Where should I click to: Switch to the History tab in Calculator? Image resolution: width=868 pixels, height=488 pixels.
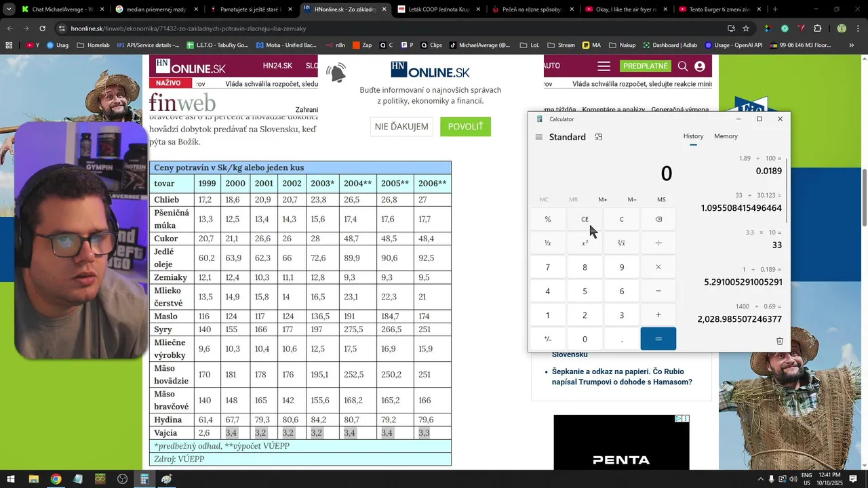pyautogui.click(x=693, y=136)
